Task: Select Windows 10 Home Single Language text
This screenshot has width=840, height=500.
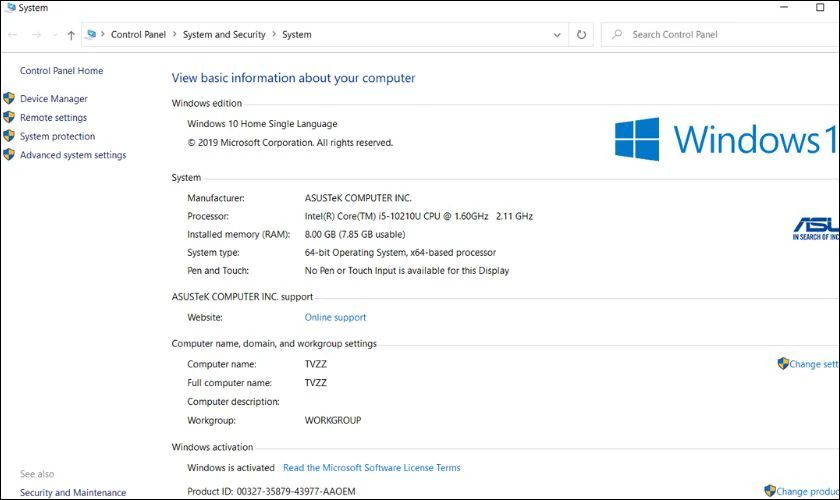Action: point(262,124)
